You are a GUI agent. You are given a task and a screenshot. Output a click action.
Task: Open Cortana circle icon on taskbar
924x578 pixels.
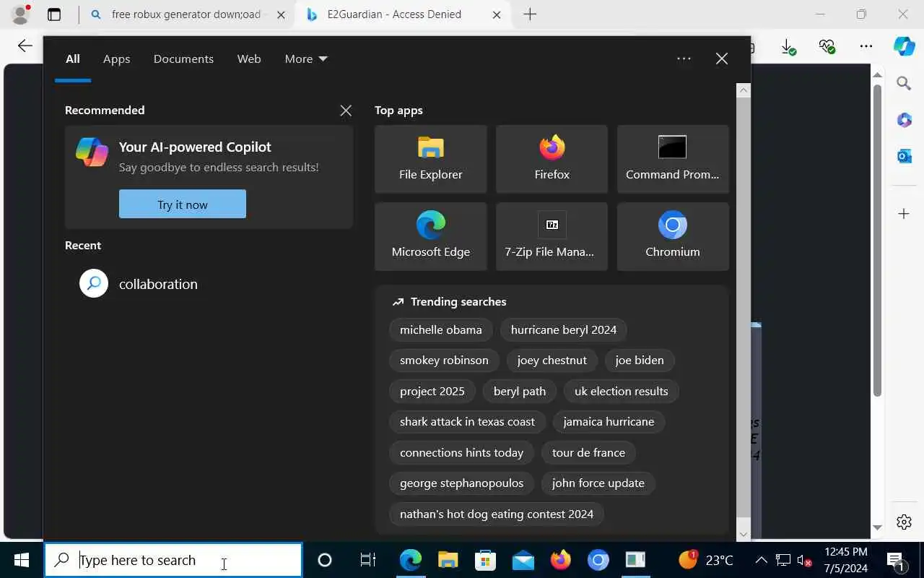coord(325,560)
